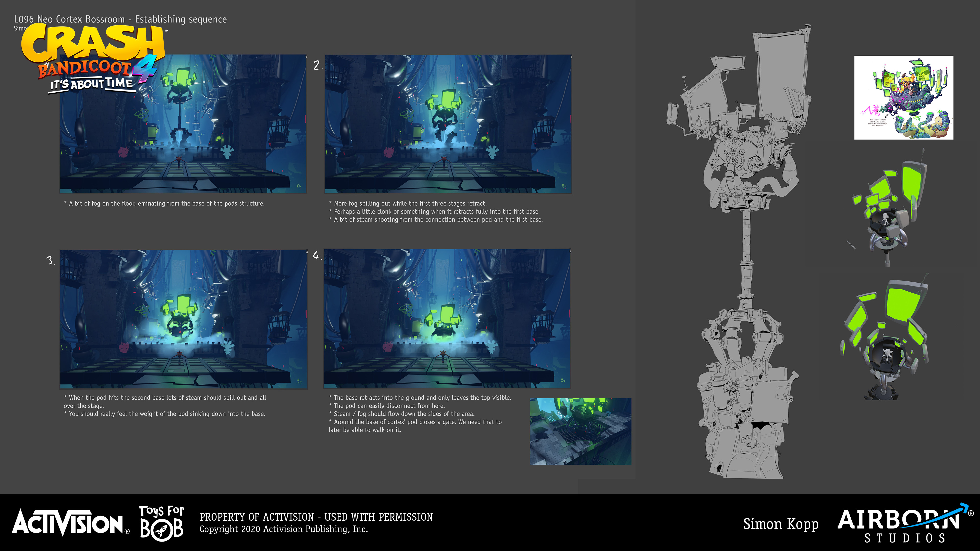
Task: Open the colorful Cortex pod concept sketch on white
Action: point(903,98)
